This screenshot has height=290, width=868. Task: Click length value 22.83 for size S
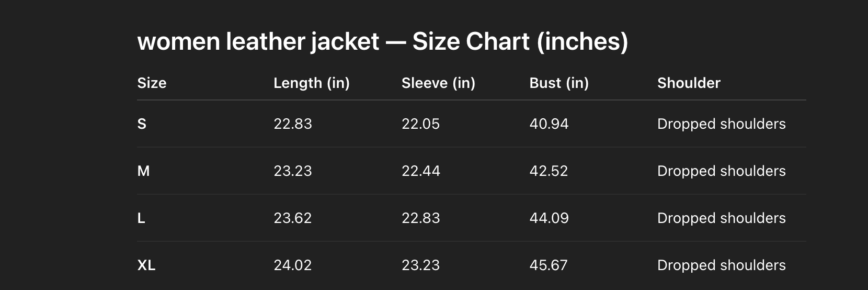click(x=292, y=124)
